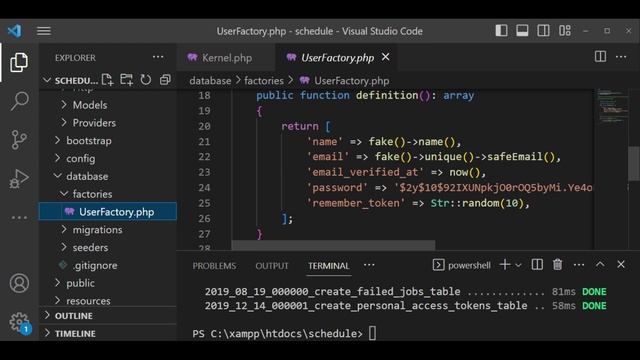Viewport: 640px width, 360px height.
Task: Click the terminal prompt input area
Action: (372, 333)
